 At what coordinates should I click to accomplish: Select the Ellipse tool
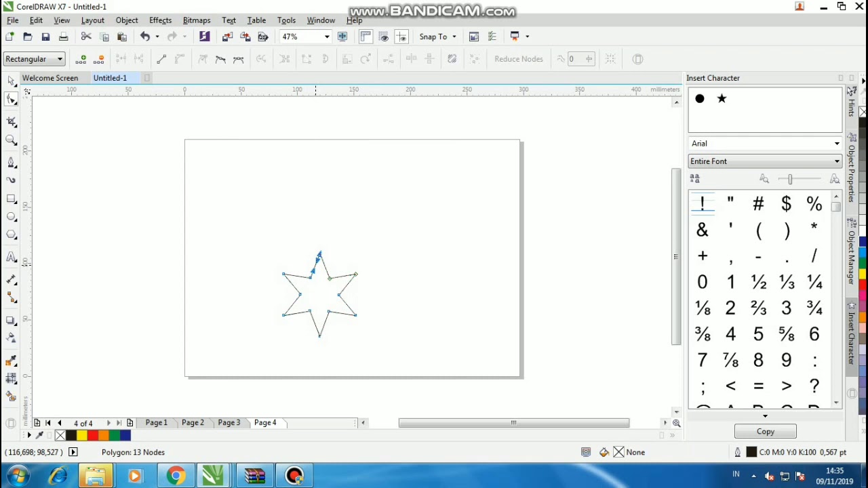tap(12, 217)
